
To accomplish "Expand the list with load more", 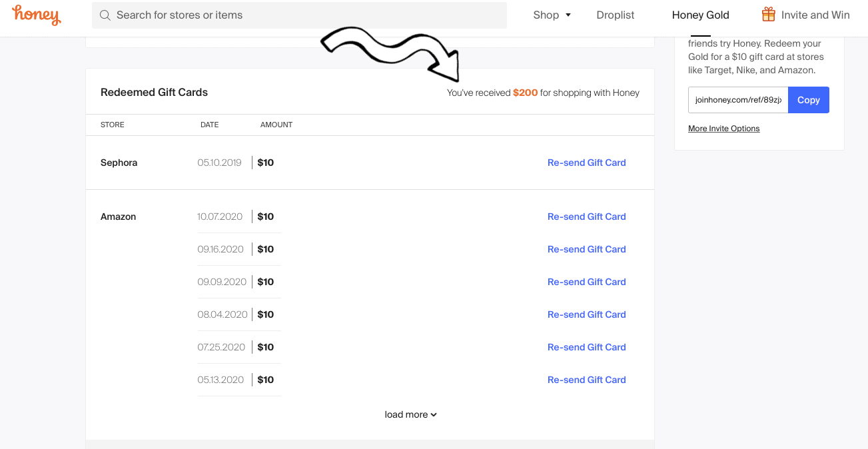I will (x=410, y=414).
